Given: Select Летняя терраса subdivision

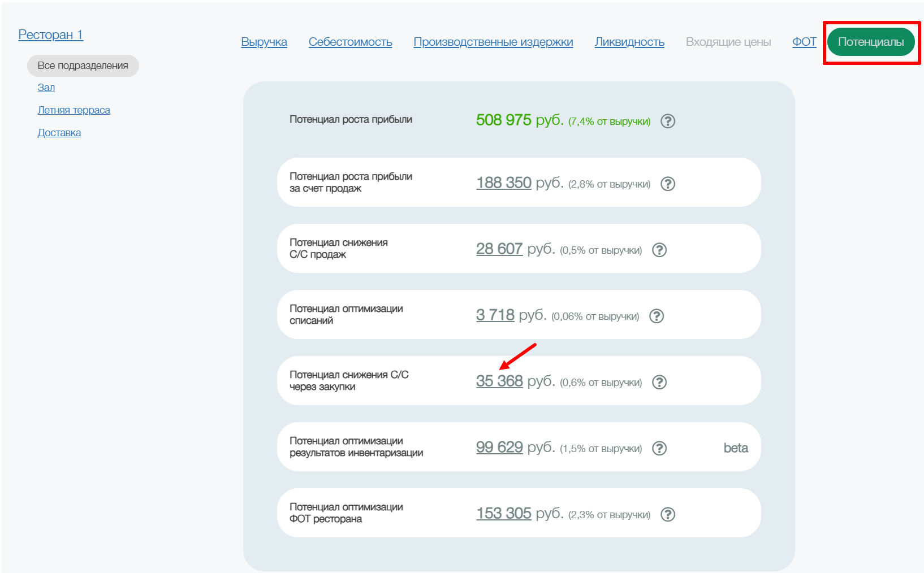Looking at the screenshot, I should (74, 110).
